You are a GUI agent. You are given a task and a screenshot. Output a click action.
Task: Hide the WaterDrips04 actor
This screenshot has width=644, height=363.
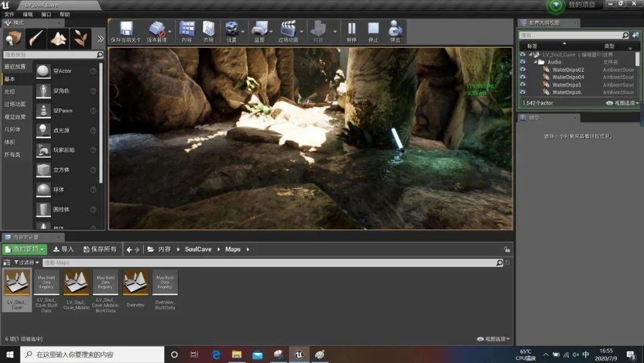(x=522, y=77)
